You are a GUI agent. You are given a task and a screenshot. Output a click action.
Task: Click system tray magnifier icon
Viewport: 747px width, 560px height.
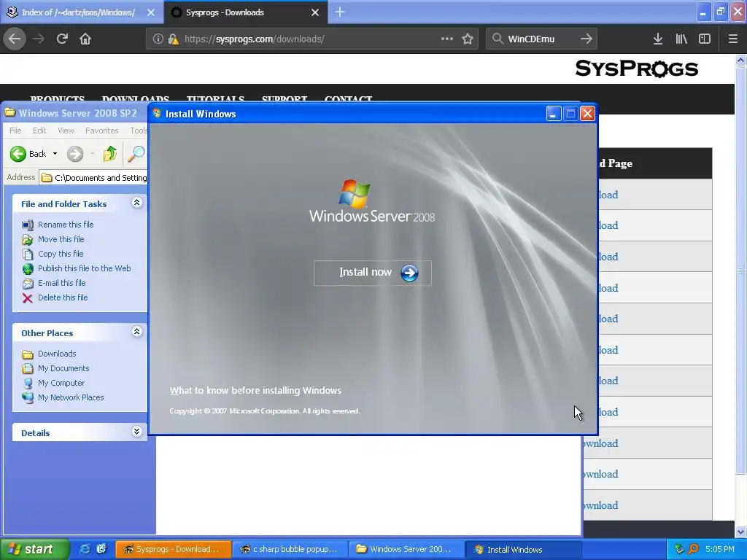pyautogui.click(x=693, y=549)
